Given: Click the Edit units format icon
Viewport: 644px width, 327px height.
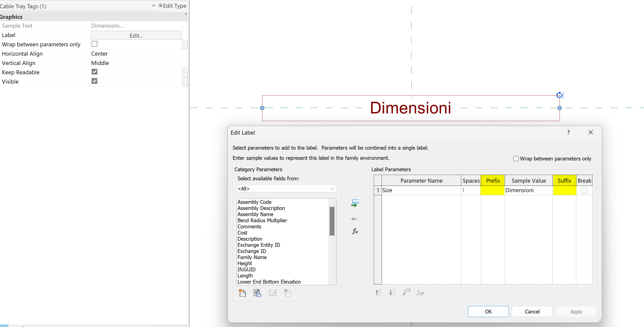Looking at the screenshot, I should [x=406, y=292].
